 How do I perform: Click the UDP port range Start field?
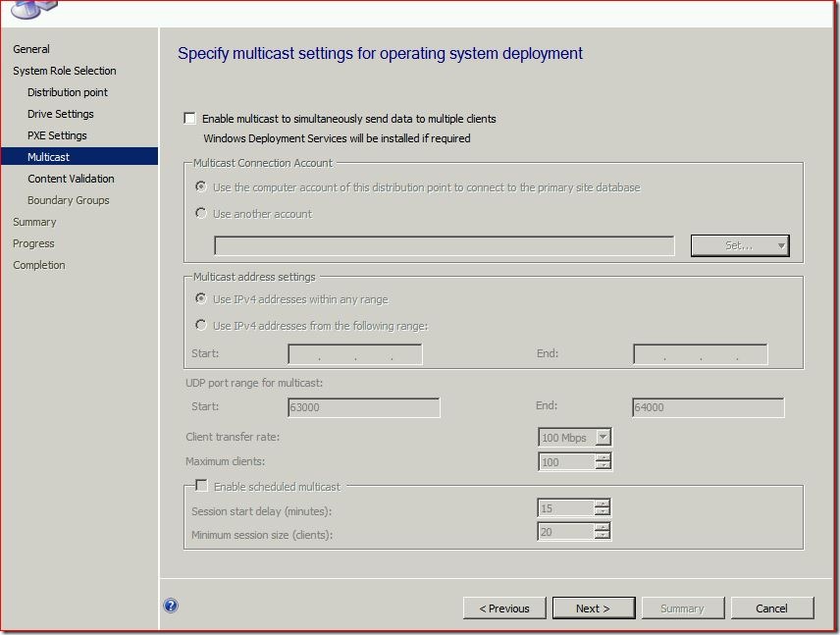(x=363, y=407)
